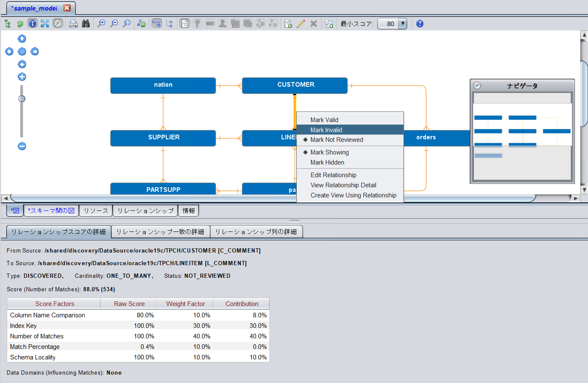Choose Mark Valid in context menu
This screenshot has height=383, width=588.
[350, 120]
